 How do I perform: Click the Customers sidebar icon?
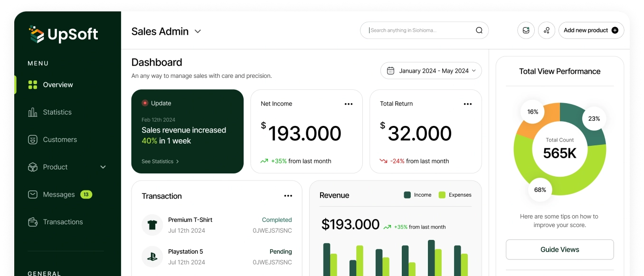tap(33, 140)
